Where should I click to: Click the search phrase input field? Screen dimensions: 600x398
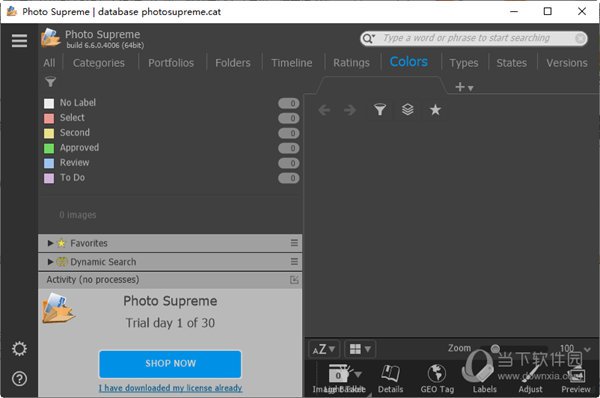pyautogui.click(x=474, y=38)
